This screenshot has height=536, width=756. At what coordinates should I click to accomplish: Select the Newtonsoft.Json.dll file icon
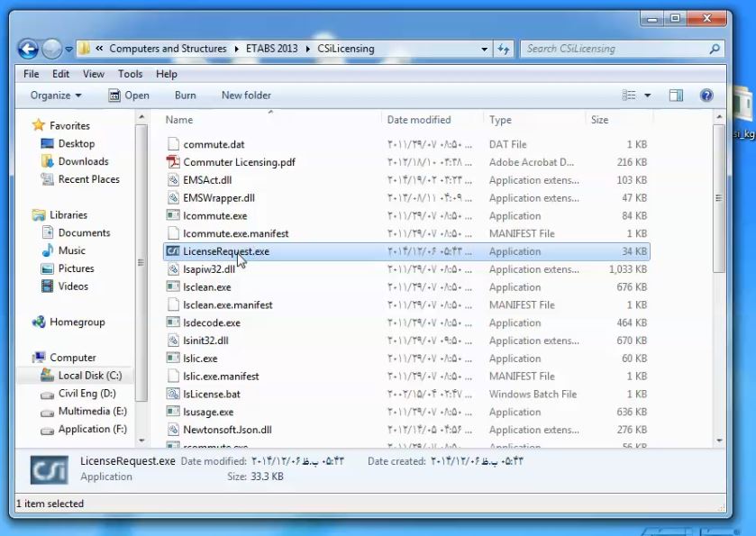coord(173,430)
